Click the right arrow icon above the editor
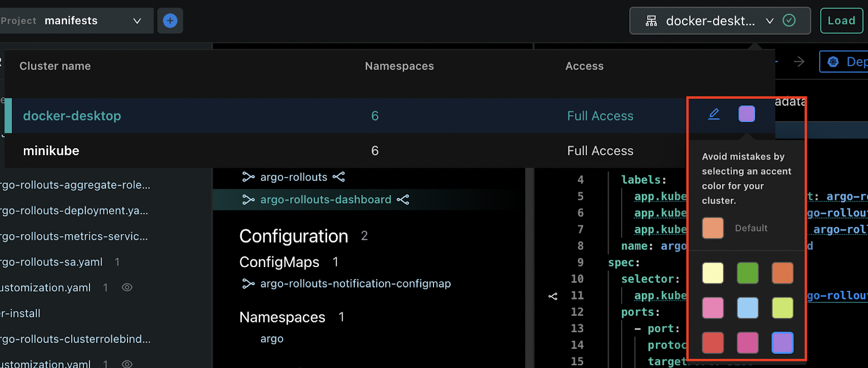 point(799,62)
